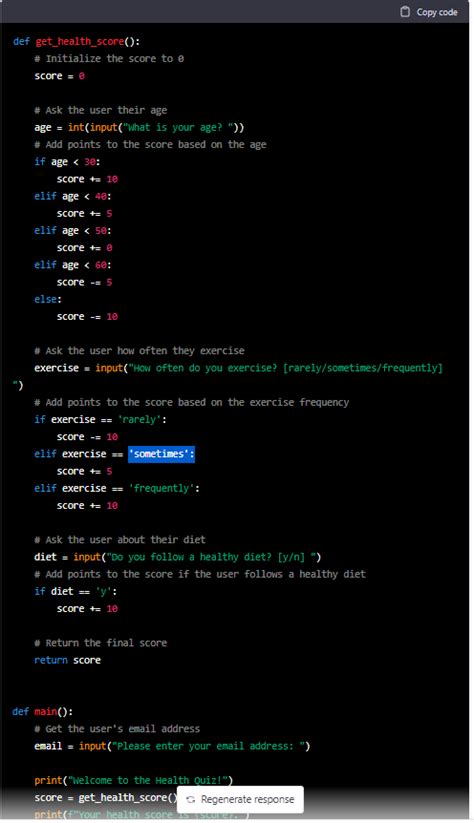Click the comment 'Return the final score'
Image resolution: width=474 pixels, height=823 pixels.
pyautogui.click(x=101, y=642)
